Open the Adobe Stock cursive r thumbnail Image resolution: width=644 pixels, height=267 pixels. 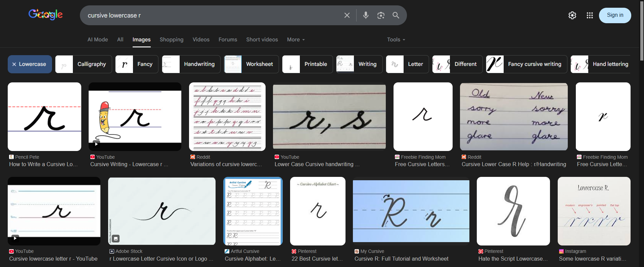162,211
